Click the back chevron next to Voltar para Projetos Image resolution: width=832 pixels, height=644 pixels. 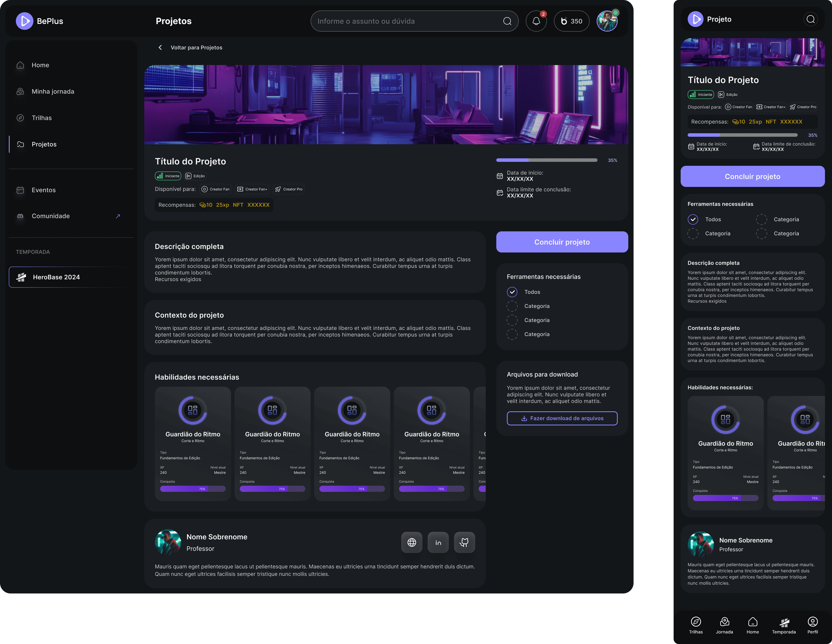(160, 48)
